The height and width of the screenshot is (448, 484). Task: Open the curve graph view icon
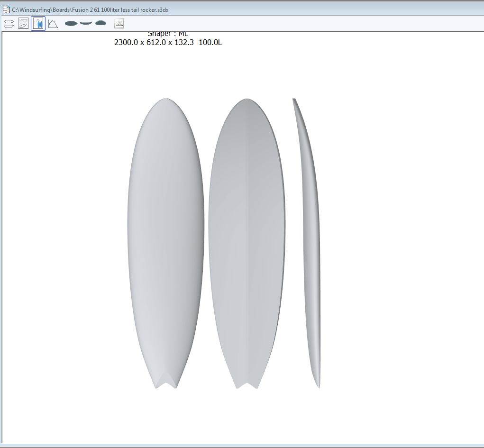(53, 23)
